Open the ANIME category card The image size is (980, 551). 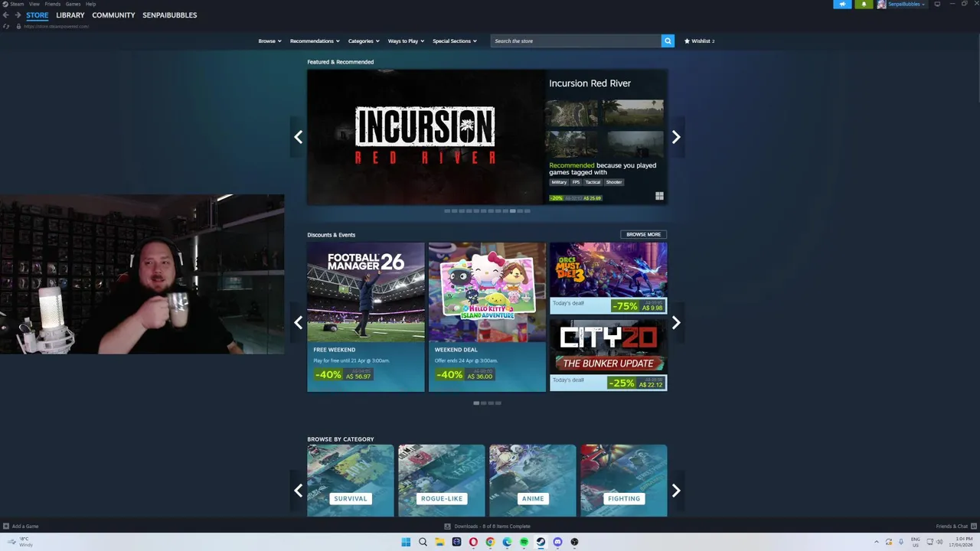(533, 481)
